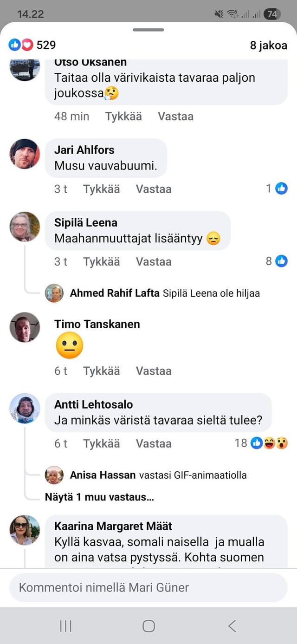Toggle Tykkää on Antti Lehtosalo's comment
Image resolution: width=297 pixels, height=644 pixels.
point(101,443)
